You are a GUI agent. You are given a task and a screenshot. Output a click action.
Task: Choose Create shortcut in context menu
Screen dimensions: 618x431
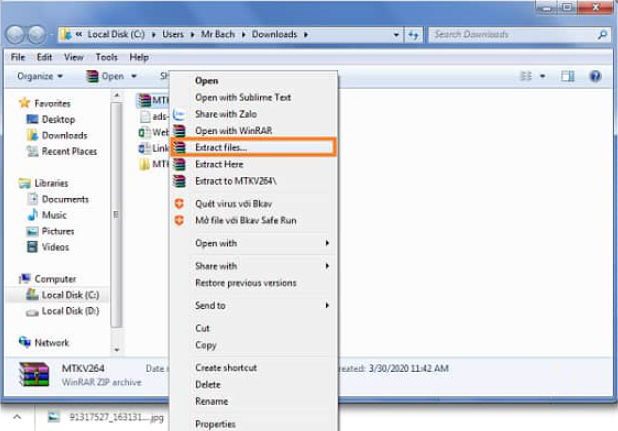click(253, 368)
